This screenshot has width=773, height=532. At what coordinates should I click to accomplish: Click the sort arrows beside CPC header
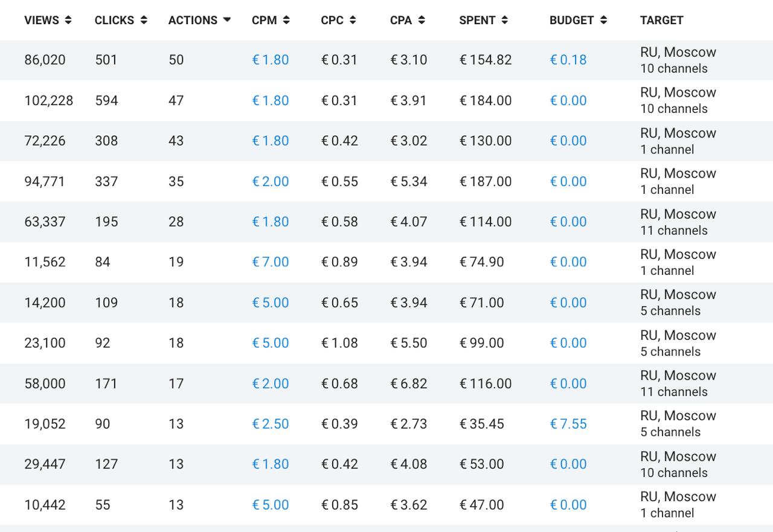tap(353, 20)
